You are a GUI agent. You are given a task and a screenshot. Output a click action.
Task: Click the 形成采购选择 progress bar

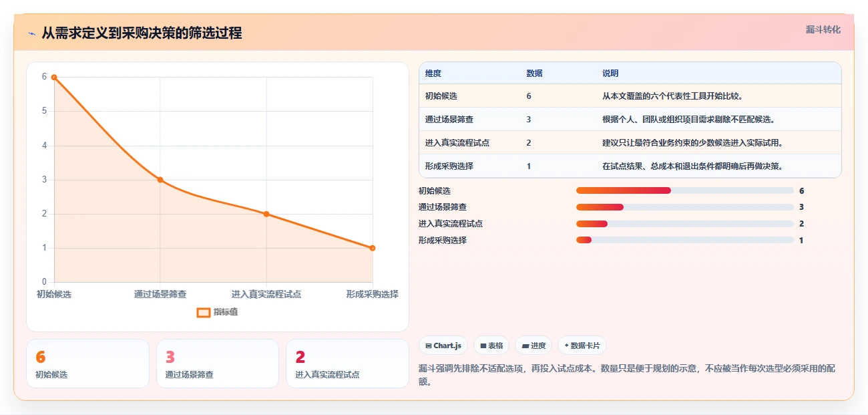(685, 240)
